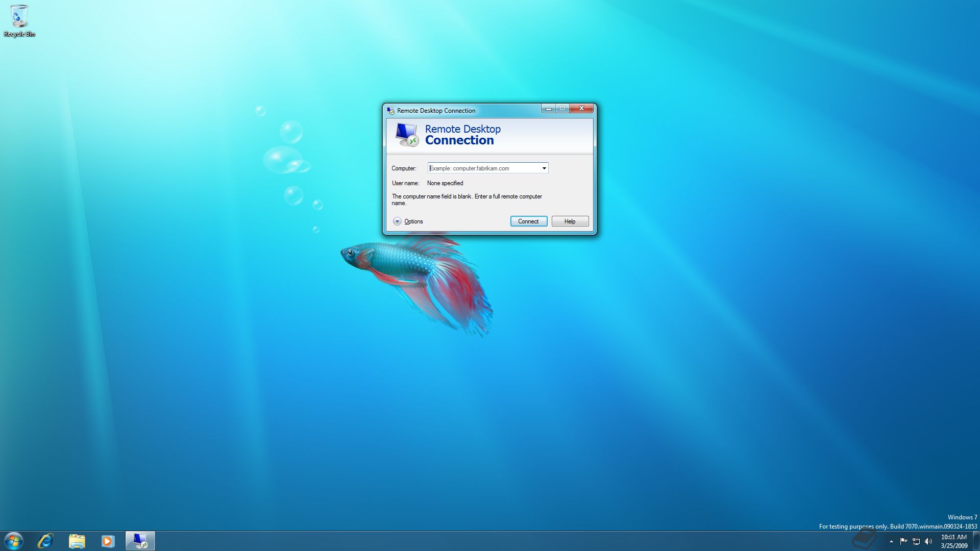Click the Connect button
The height and width of the screenshot is (551, 980).
click(529, 221)
